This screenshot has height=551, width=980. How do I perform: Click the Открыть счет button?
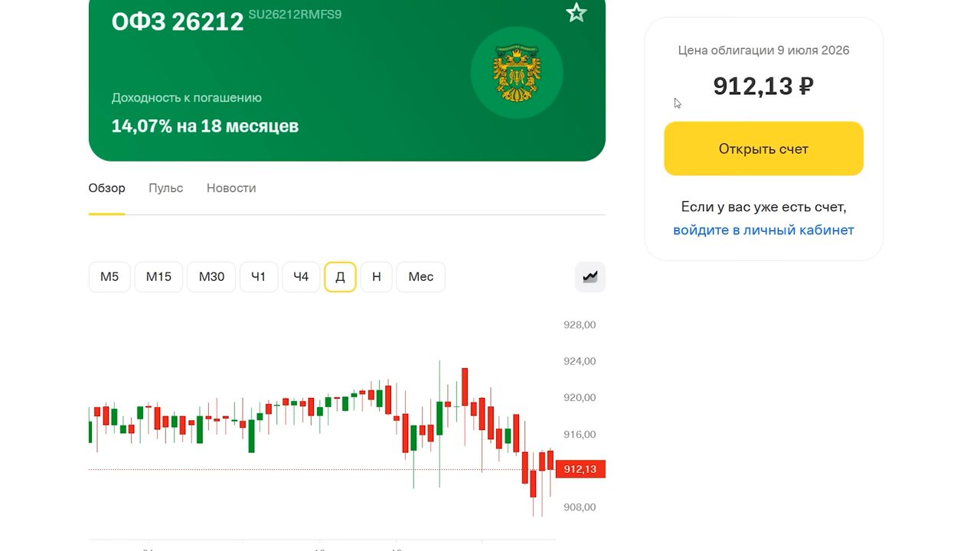[763, 148]
